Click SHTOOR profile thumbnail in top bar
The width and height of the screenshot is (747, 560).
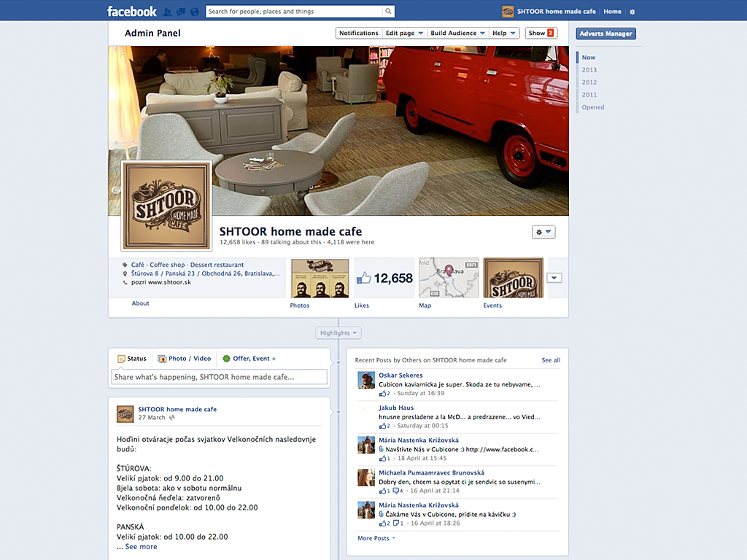(508, 11)
